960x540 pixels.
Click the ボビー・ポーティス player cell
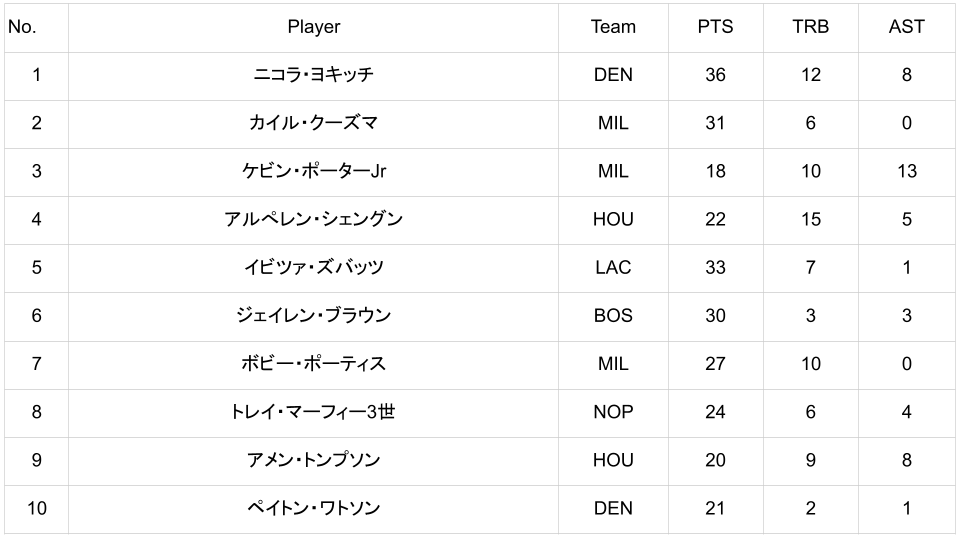click(x=313, y=363)
